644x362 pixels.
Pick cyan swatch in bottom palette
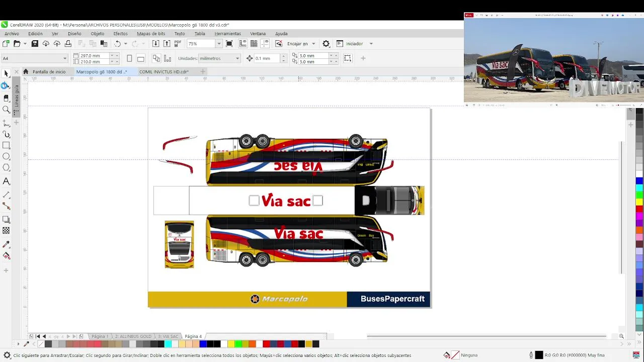[x=168, y=344]
